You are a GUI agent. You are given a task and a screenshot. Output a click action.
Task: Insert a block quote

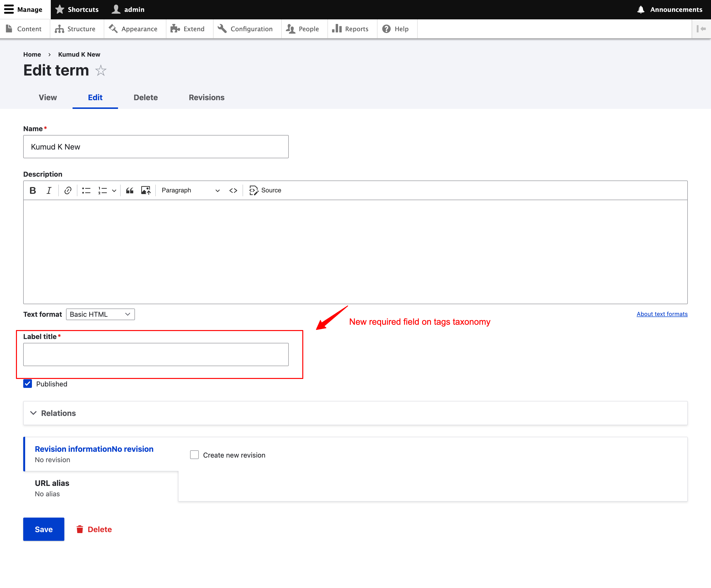tap(130, 190)
